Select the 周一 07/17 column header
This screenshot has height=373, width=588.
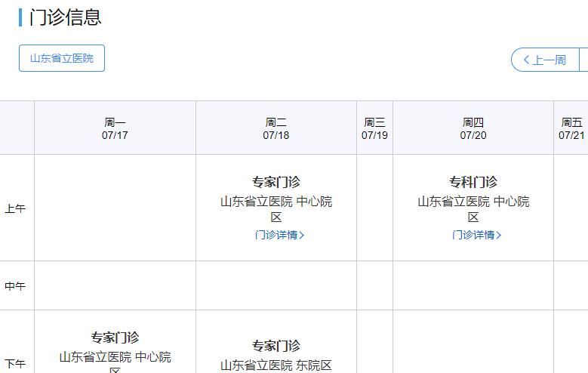tap(115, 128)
